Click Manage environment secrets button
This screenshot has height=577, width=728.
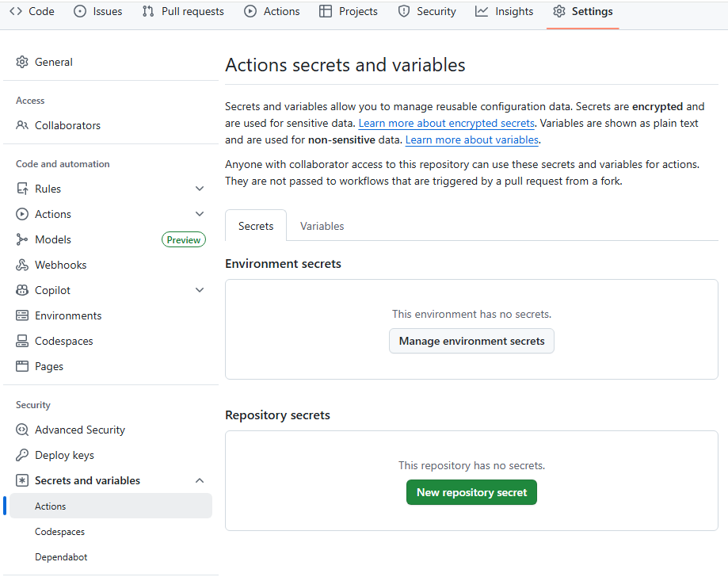click(x=471, y=341)
